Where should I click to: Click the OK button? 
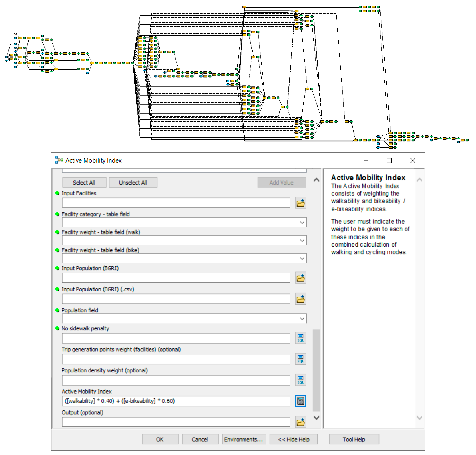pyautogui.click(x=160, y=439)
